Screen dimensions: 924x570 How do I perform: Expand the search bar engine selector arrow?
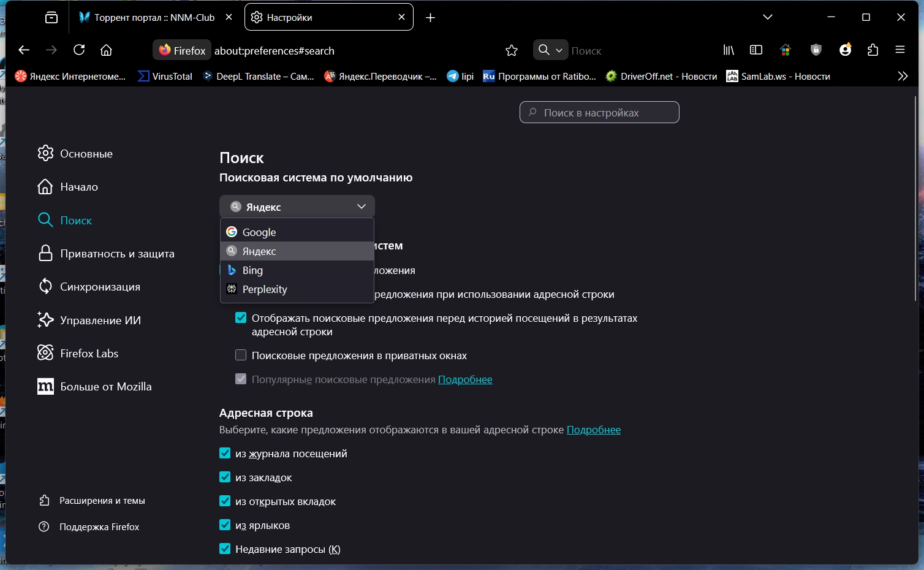[x=559, y=51]
